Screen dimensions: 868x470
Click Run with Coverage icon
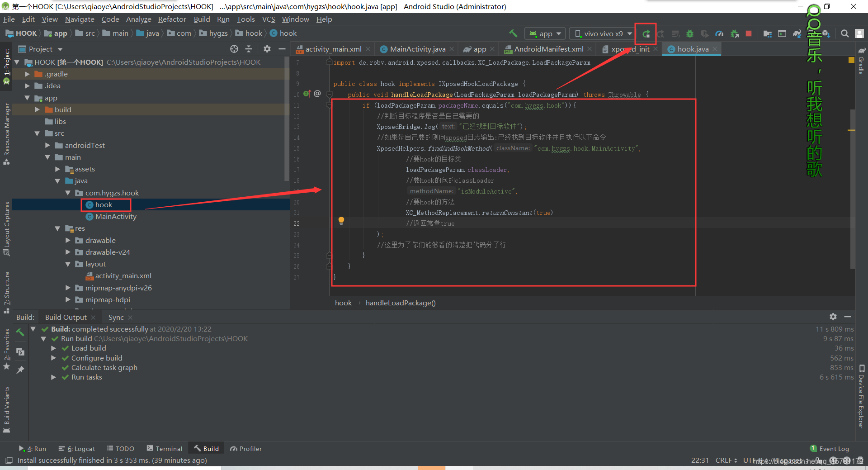tap(705, 33)
